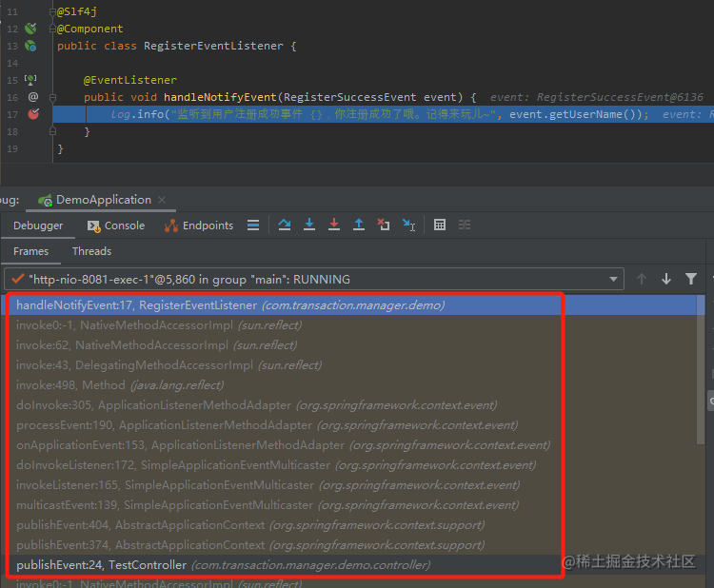Image resolution: width=714 pixels, height=588 pixels.
Task: Close the DemoApplication debug tab
Action: 162,200
